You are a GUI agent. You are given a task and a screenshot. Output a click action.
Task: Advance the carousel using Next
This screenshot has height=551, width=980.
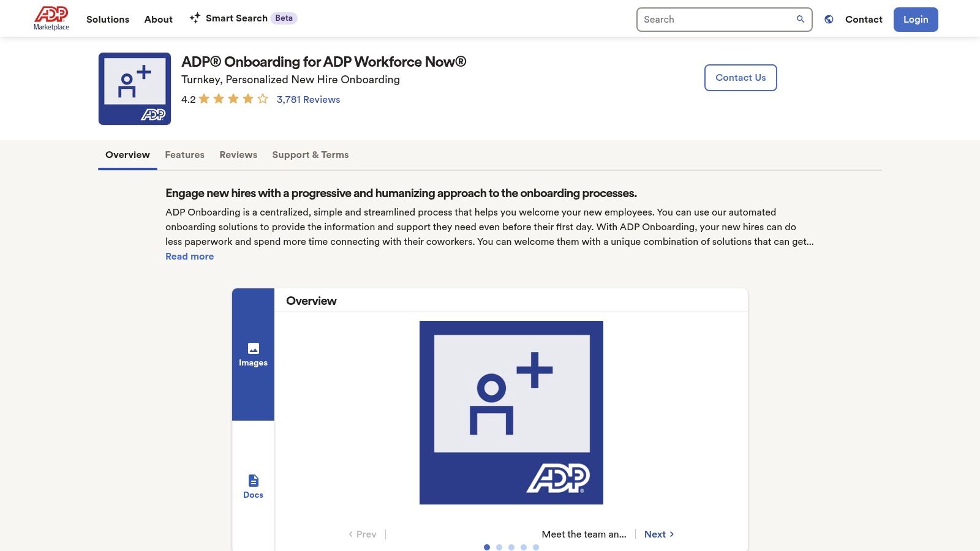[x=658, y=534]
